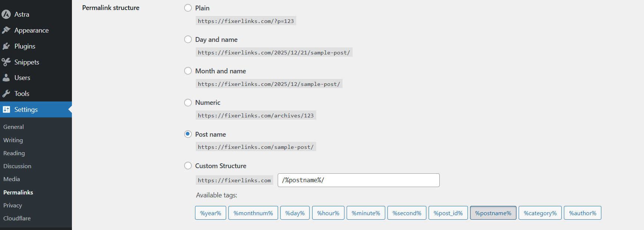Click the Numeric option label
Image resolution: width=644 pixels, height=230 pixels.
click(x=208, y=103)
